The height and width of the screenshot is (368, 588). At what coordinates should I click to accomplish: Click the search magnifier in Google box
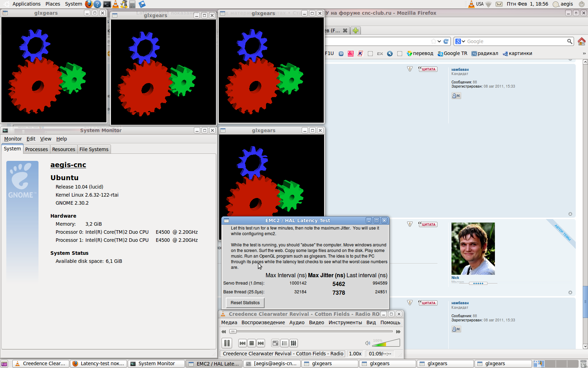(570, 41)
